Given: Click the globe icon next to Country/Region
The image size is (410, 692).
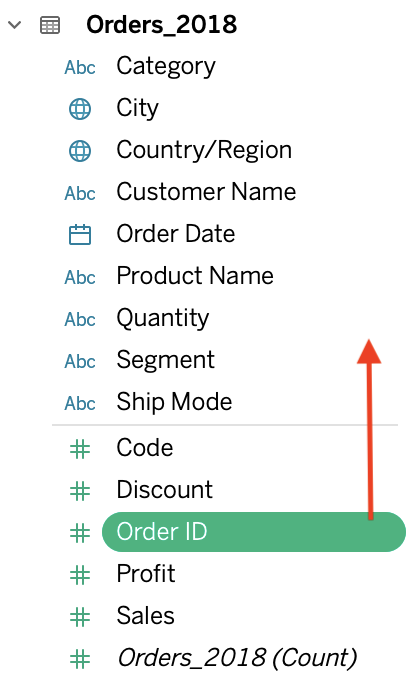Looking at the screenshot, I should [80, 151].
